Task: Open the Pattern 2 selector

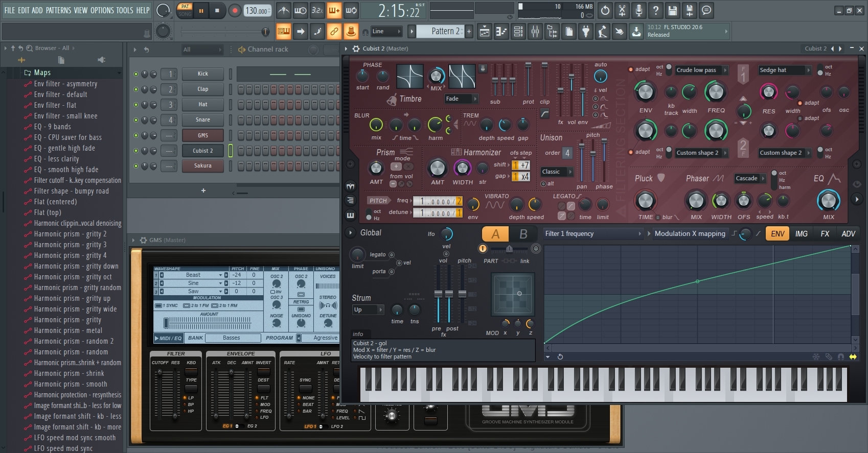Action: pos(440,31)
